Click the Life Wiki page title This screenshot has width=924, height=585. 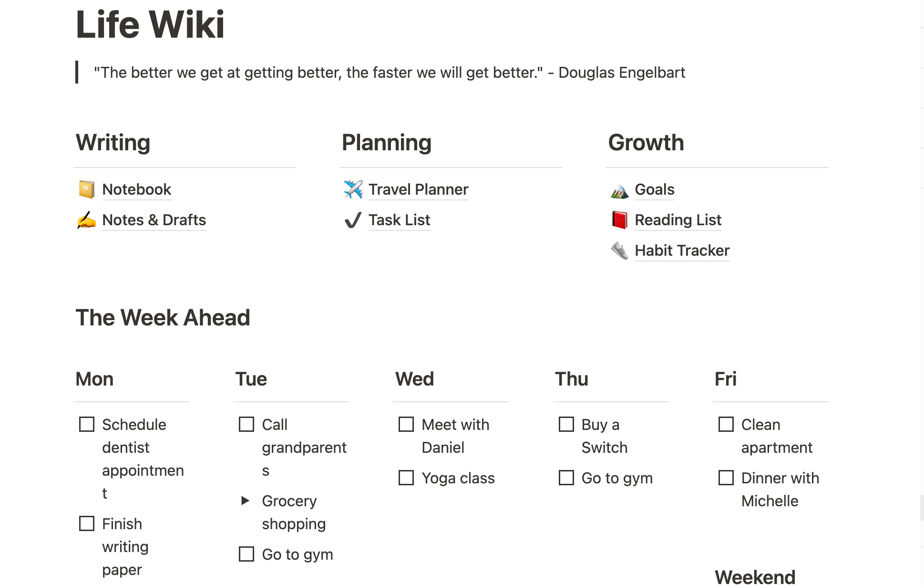tap(150, 25)
